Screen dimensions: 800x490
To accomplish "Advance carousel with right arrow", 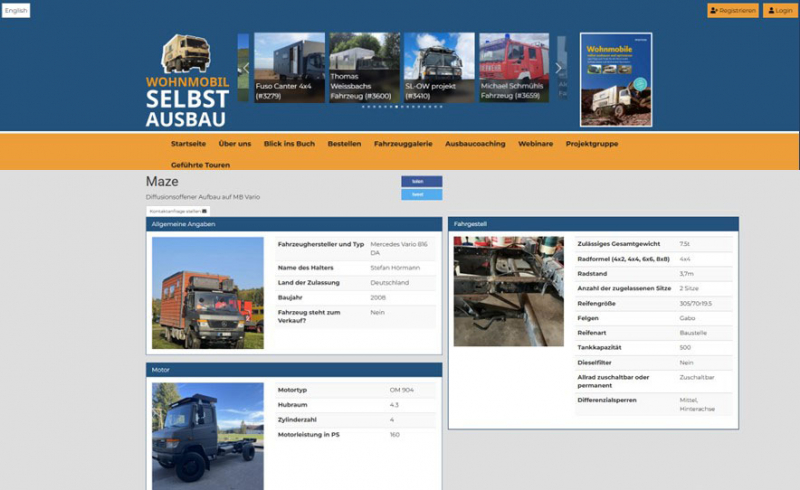I will point(558,69).
